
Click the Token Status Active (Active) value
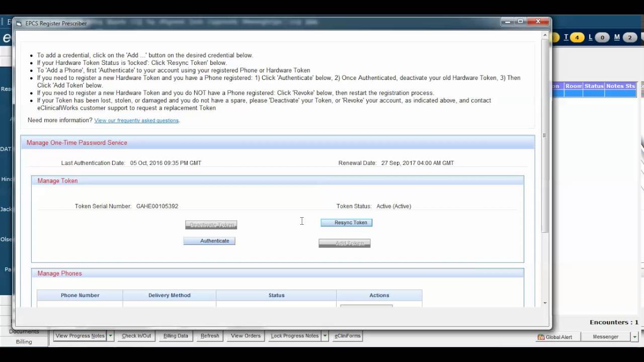tap(393, 206)
